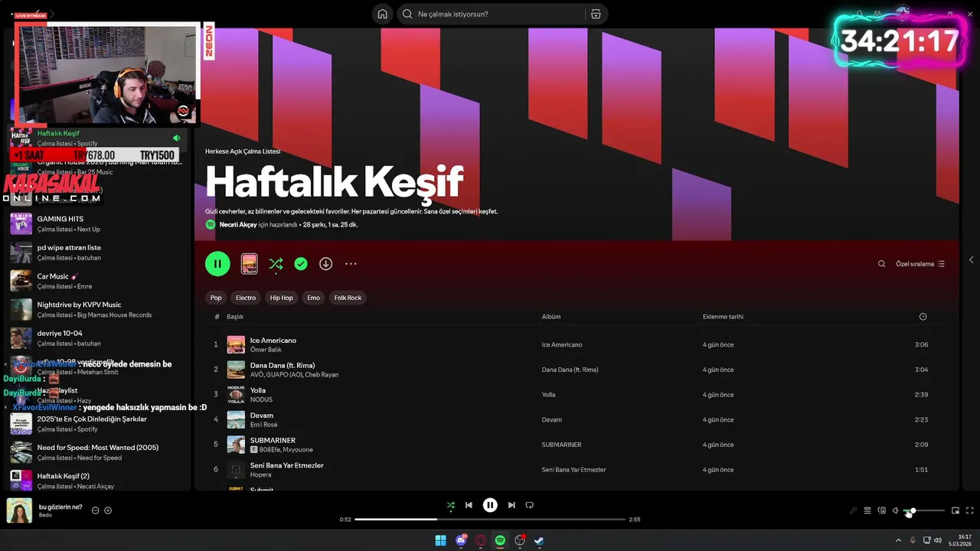Open the Nightdrive by KVPV Music playlist
980x551 pixels.
(x=98, y=309)
